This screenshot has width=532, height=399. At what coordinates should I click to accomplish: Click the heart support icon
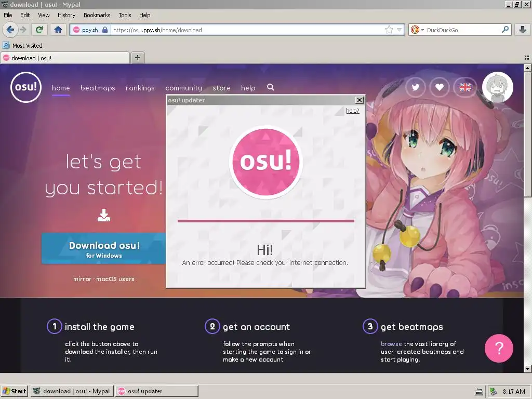pos(440,87)
